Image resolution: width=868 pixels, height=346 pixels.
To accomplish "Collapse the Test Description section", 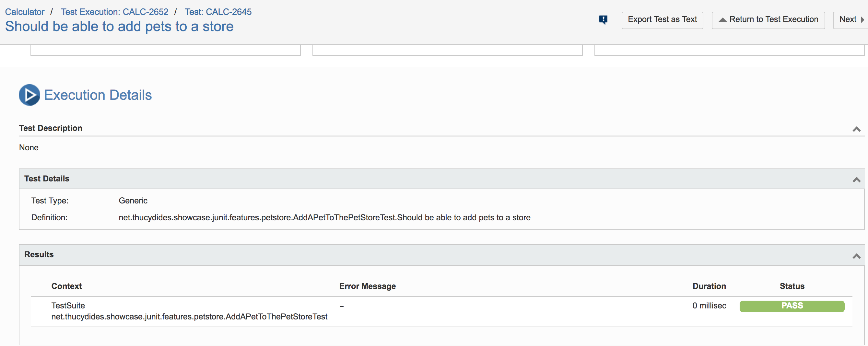I will (x=856, y=129).
